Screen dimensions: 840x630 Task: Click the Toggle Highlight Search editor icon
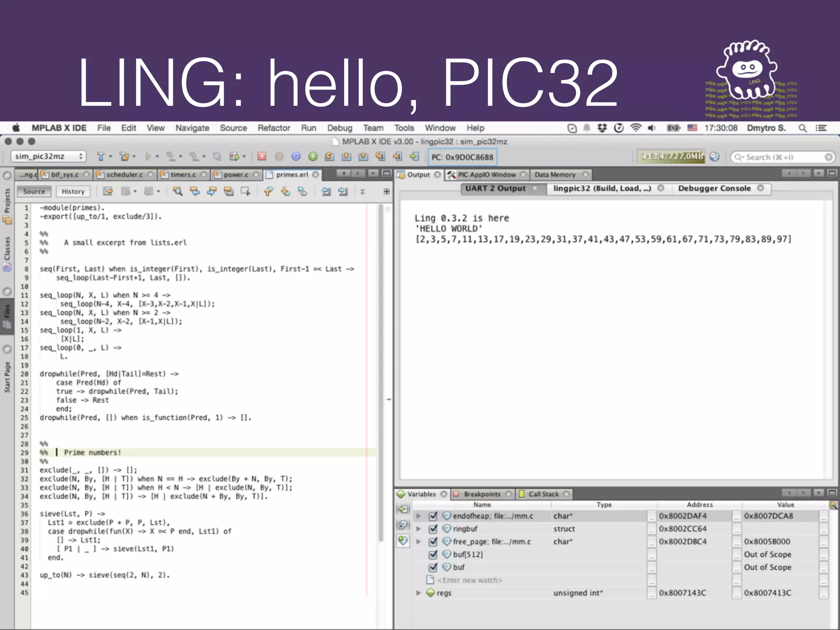pos(228,191)
